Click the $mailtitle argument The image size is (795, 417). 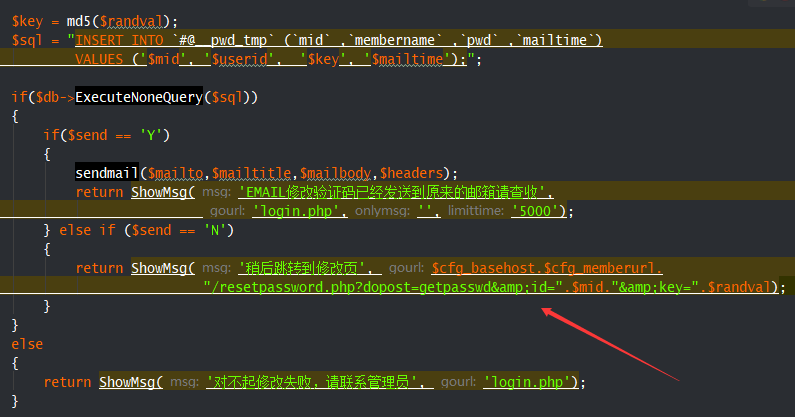pyautogui.click(x=251, y=173)
